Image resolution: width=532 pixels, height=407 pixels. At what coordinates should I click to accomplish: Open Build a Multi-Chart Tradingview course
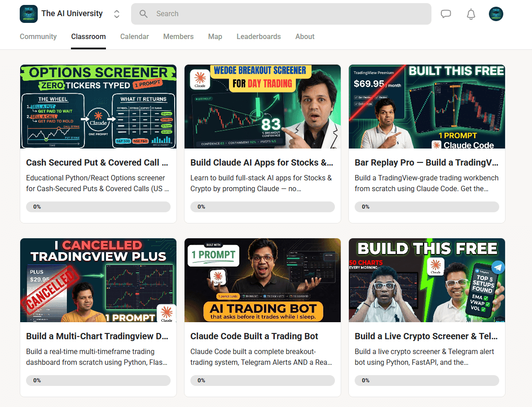click(x=97, y=337)
